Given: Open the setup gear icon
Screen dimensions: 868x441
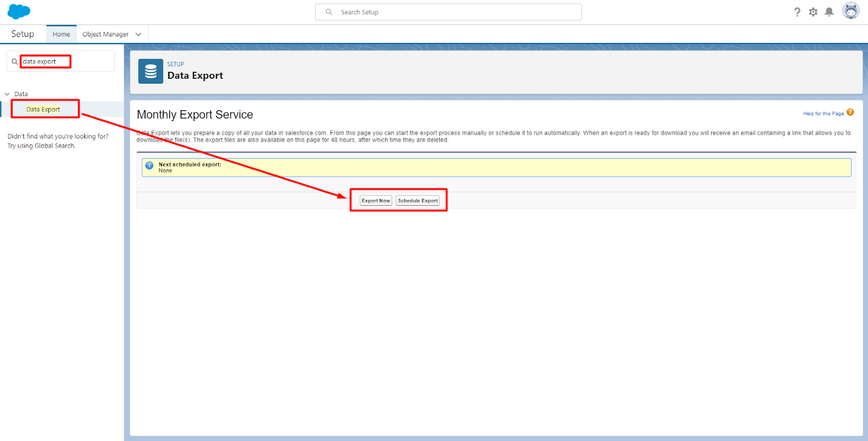Looking at the screenshot, I should coord(813,12).
